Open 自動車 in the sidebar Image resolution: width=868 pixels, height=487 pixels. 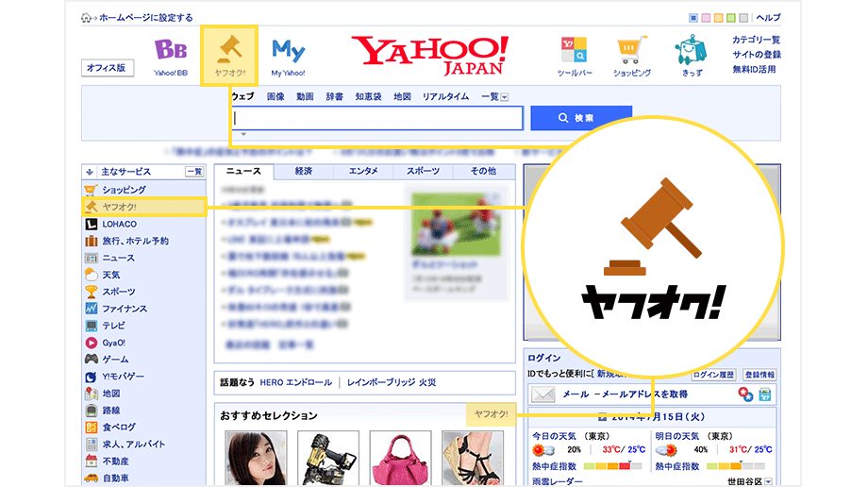[116, 479]
